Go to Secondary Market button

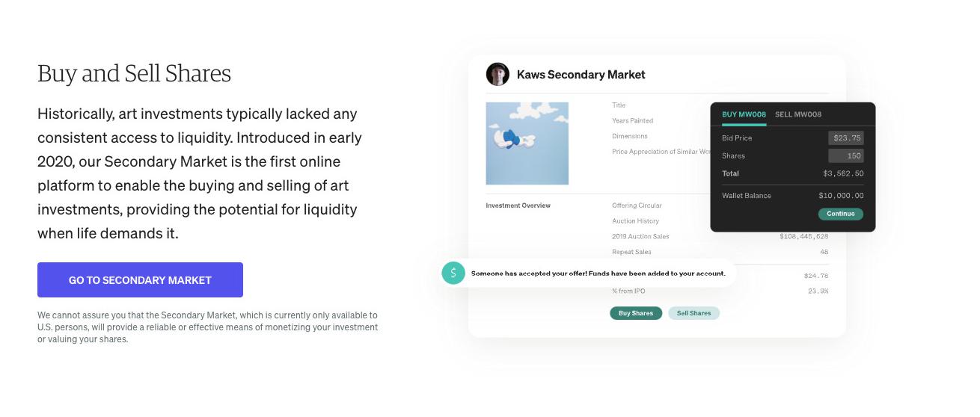point(140,280)
